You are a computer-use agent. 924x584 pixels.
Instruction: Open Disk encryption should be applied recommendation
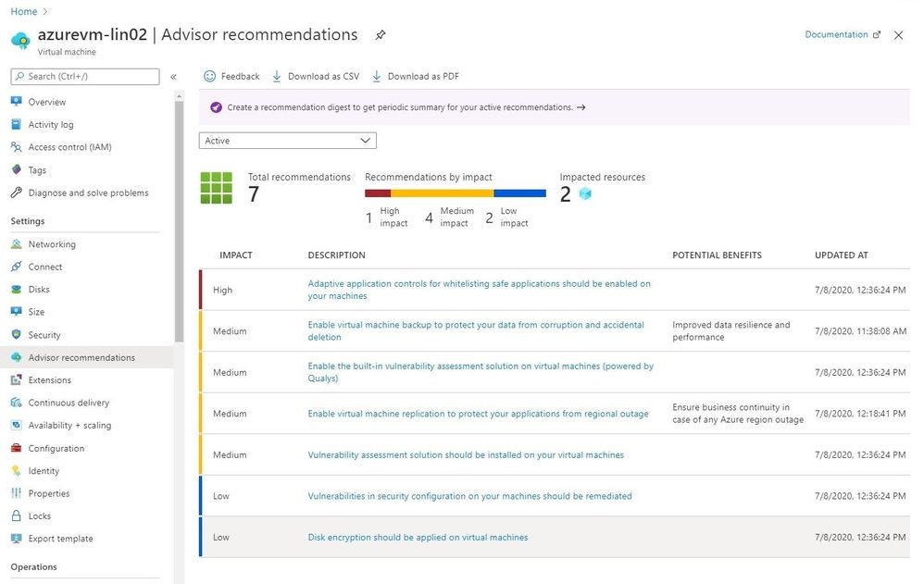click(418, 538)
